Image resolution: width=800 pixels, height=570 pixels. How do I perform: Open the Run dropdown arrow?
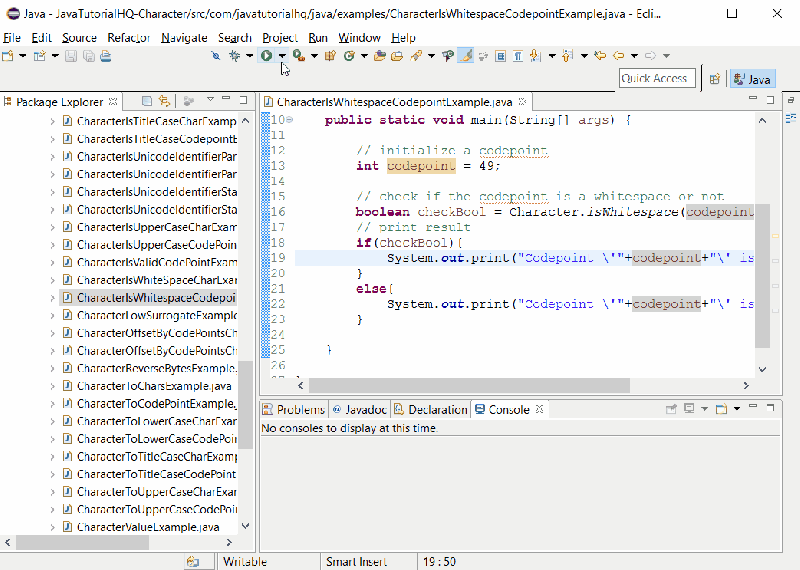click(282, 56)
